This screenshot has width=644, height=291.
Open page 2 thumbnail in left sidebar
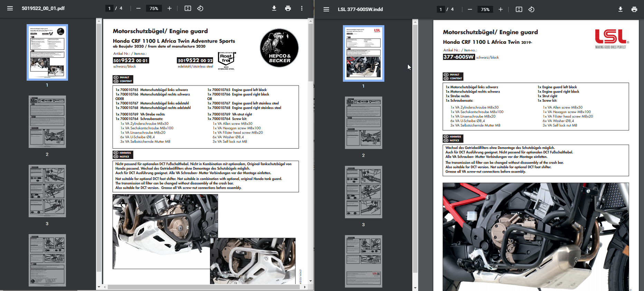[x=47, y=122]
